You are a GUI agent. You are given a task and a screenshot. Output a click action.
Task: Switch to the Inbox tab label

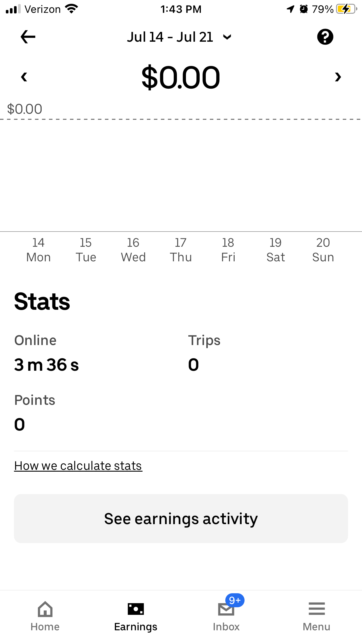click(226, 627)
